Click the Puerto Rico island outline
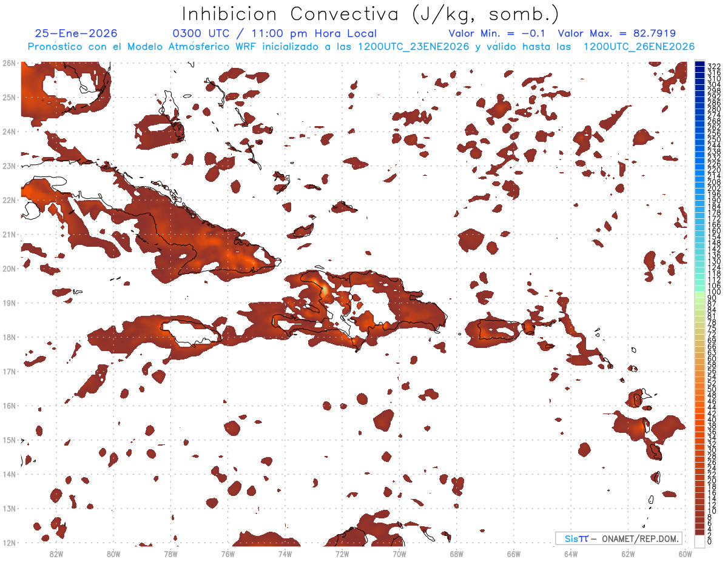The height and width of the screenshot is (562, 728). click(500, 329)
